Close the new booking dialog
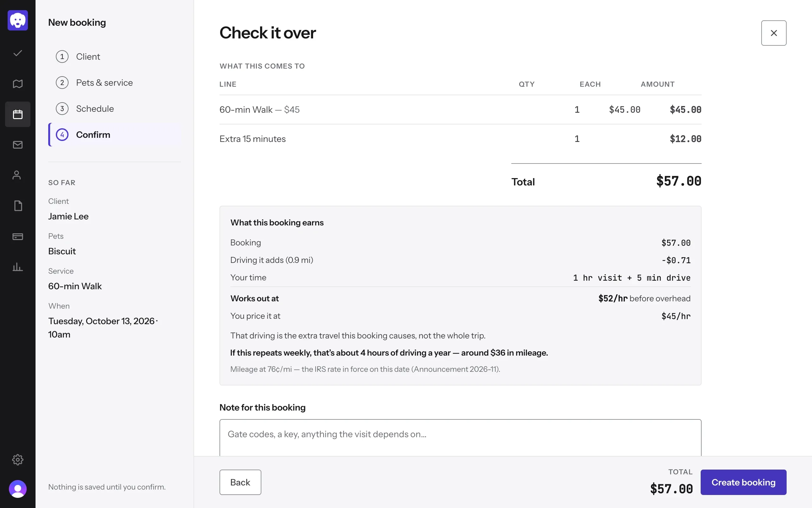Screen dimensions: 812x508 774,33
